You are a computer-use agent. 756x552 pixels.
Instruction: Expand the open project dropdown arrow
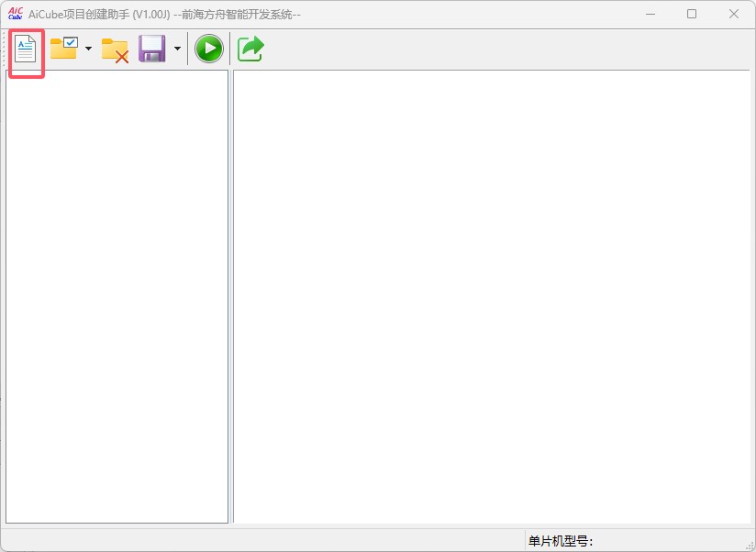88,49
